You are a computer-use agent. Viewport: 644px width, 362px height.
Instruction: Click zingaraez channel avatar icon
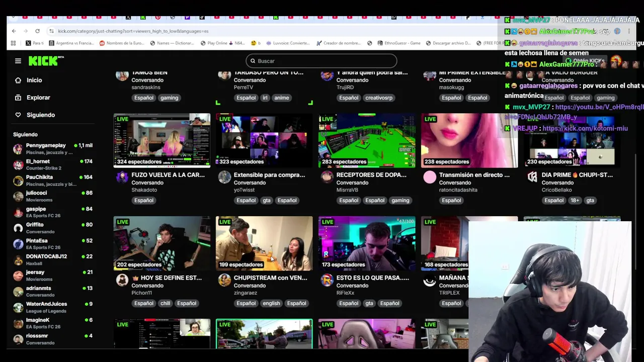224,280
